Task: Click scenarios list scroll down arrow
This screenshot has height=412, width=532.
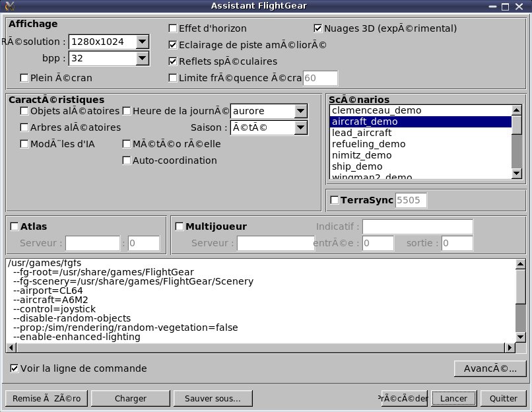Action: [x=517, y=174]
